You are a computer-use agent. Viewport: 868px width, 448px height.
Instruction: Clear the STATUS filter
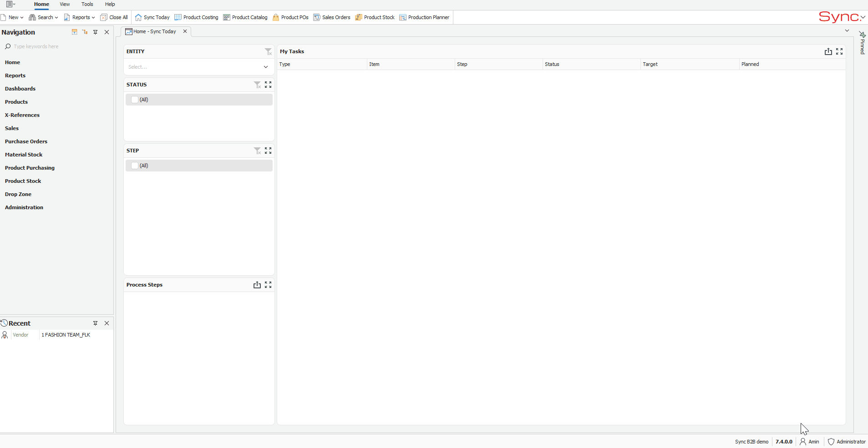(257, 85)
